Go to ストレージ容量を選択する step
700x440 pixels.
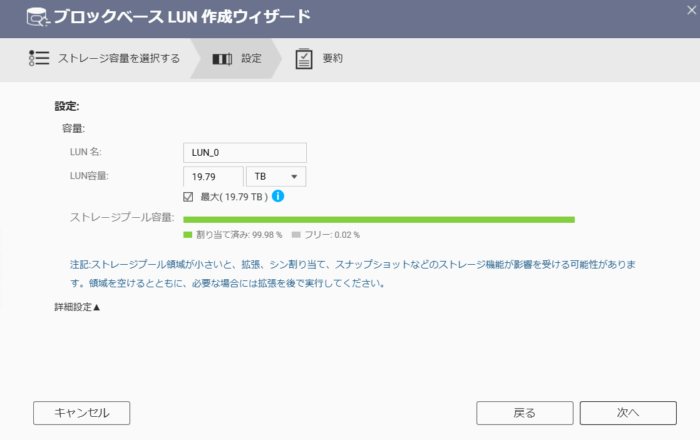pos(118,58)
